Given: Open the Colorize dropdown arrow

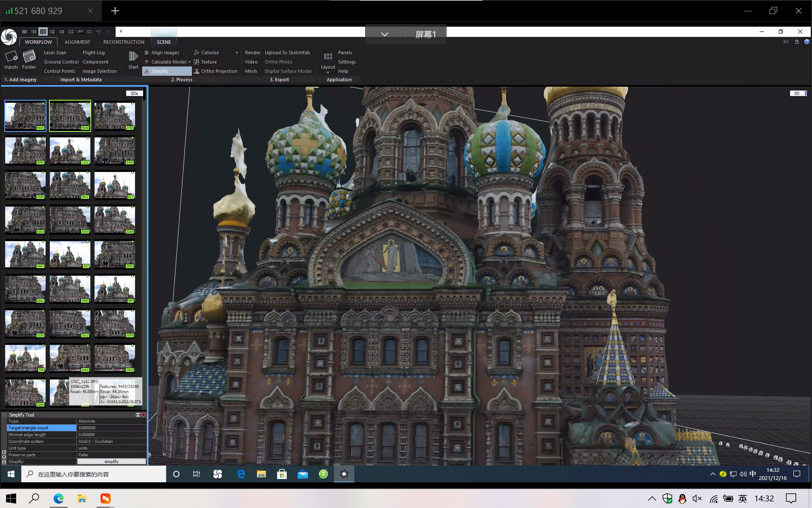Looking at the screenshot, I should tap(237, 53).
